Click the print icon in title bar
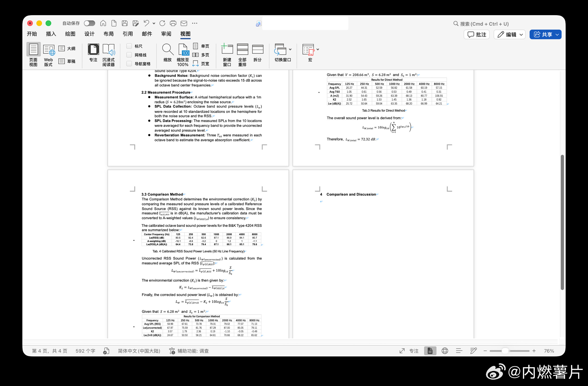 pyautogui.click(x=173, y=23)
